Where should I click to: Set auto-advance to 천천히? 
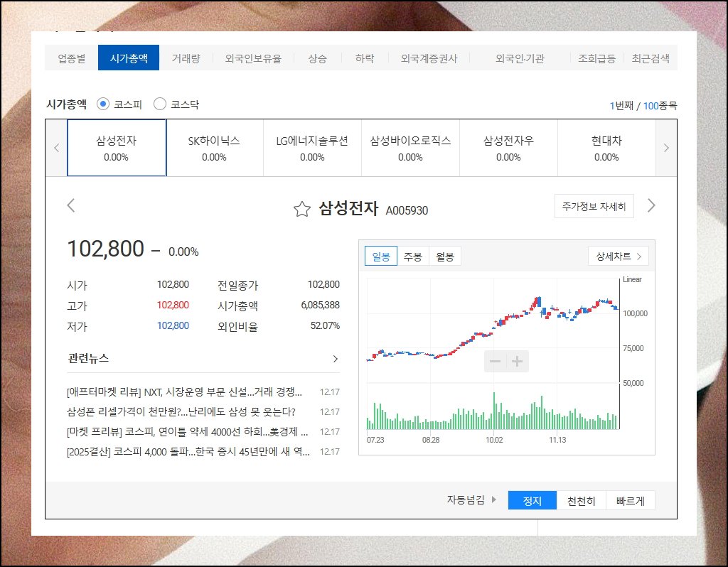[582, 500]
